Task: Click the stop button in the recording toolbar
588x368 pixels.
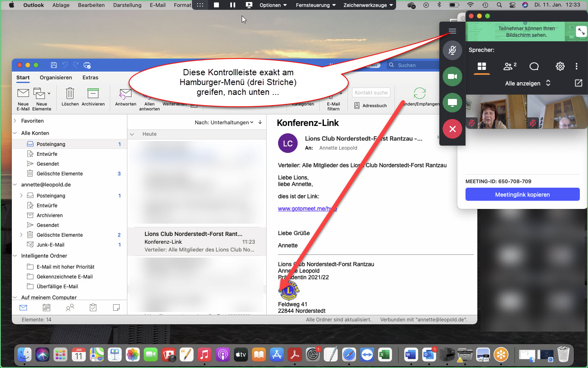Action: (x=216, y=5)
